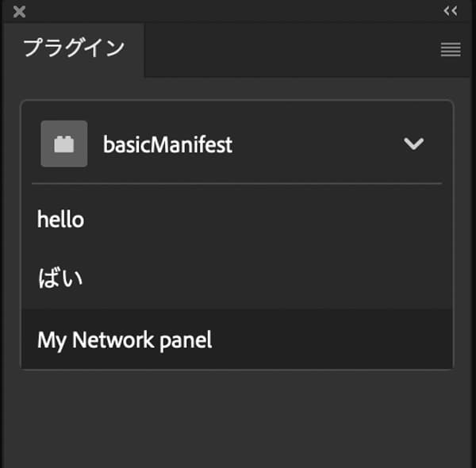
Task: Click the plugin panel flyout menu icon
Action: 450,50
